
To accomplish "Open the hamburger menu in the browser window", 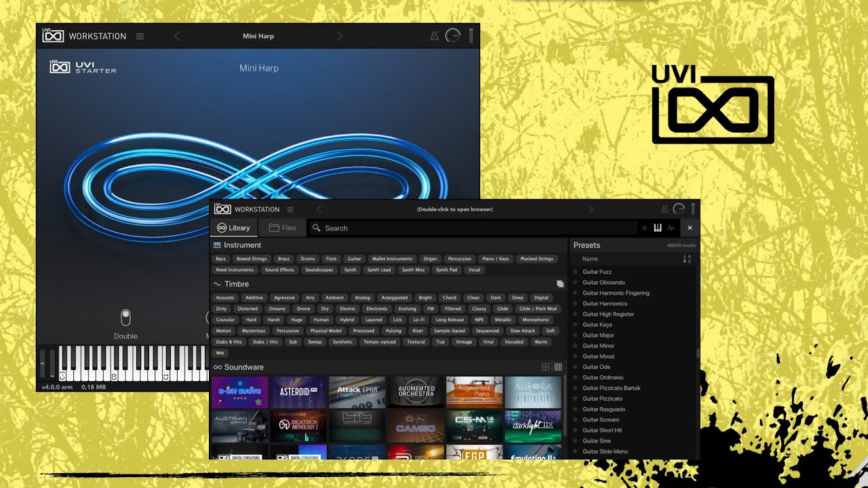I will (x=290, y=209).
